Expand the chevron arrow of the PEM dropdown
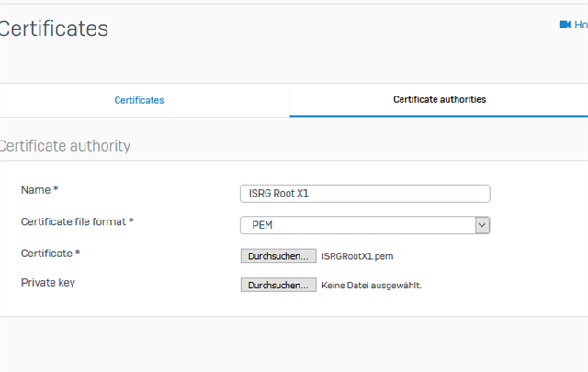This screenshot has height=372, width=588. tap(482, 225)
